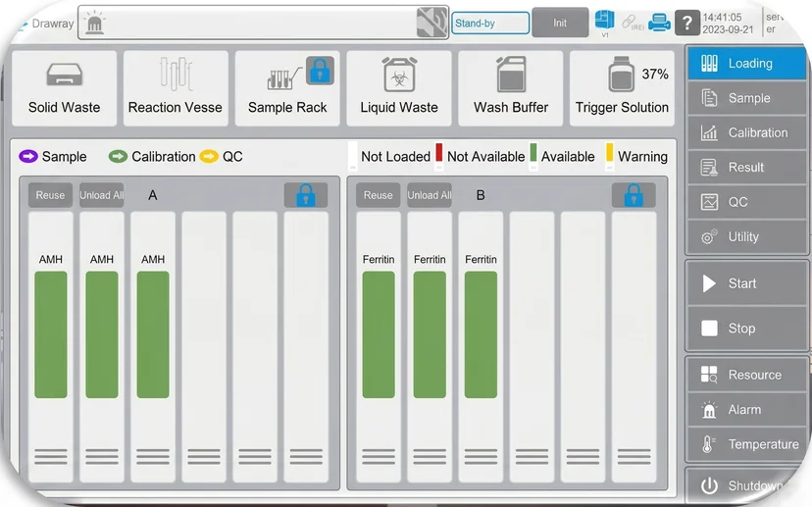The height and width of the screenshot is (507, 812).
Task: Open the Sample Rack status tile
Action: click(287, 88)
